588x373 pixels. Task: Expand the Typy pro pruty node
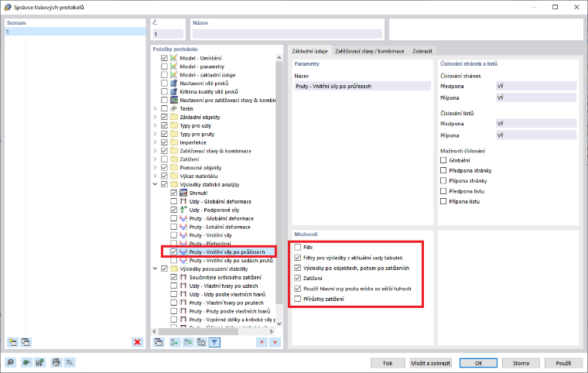tap(156, 134)
